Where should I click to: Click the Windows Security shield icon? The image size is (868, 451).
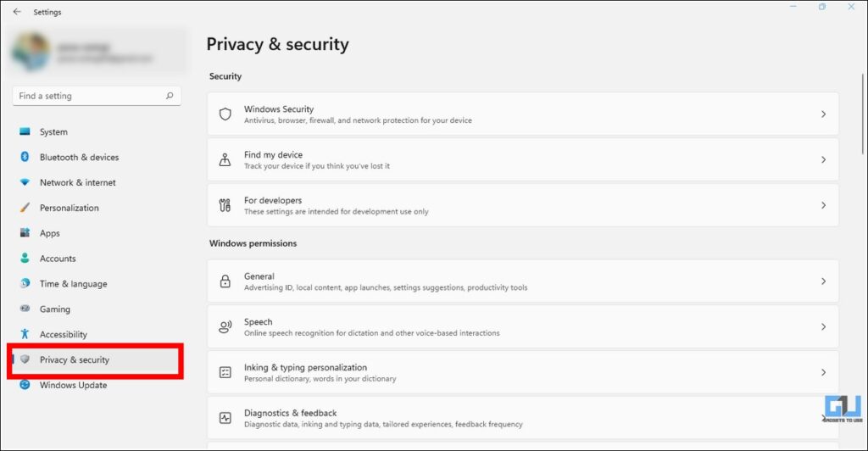pyautogui.click(x=225, y=114)
